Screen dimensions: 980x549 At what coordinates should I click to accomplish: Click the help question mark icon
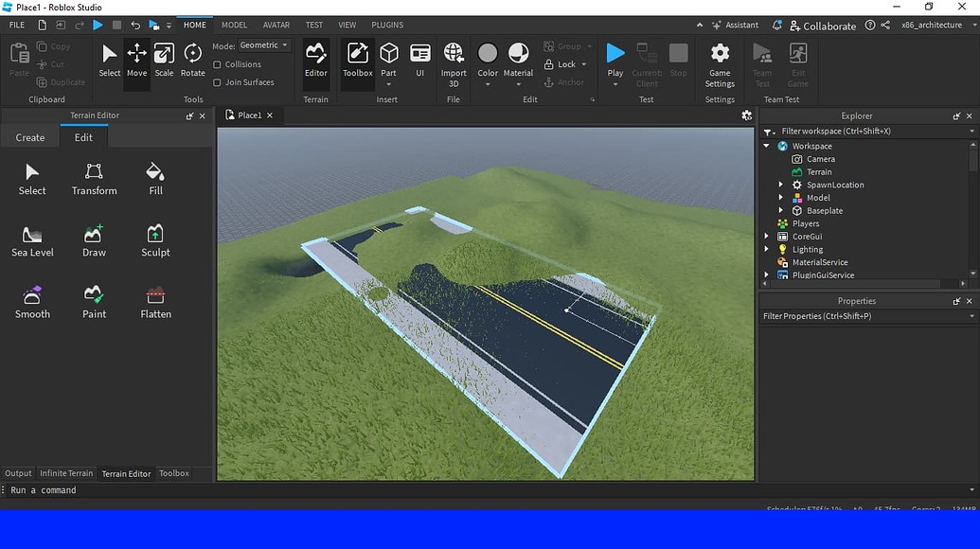pos(870,25)
